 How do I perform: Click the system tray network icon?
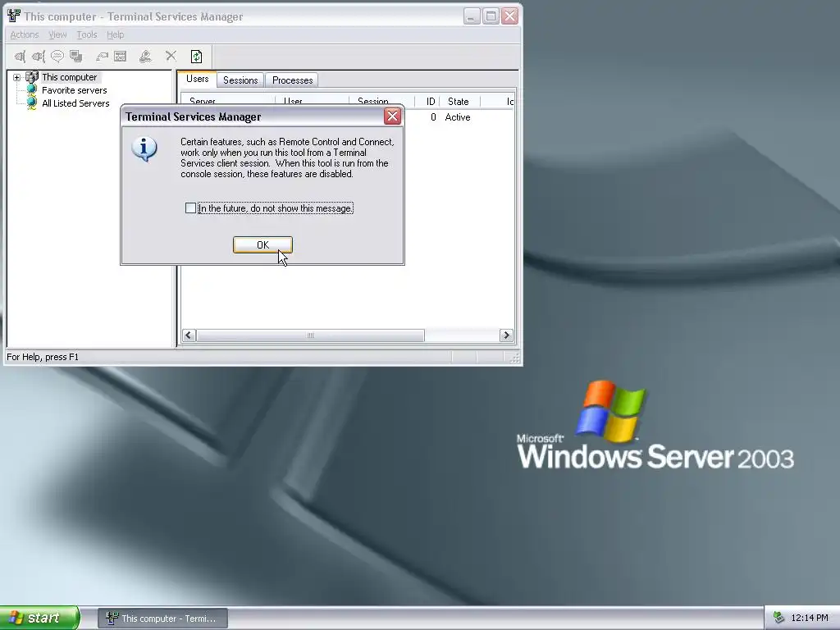(x=778, y=619)
